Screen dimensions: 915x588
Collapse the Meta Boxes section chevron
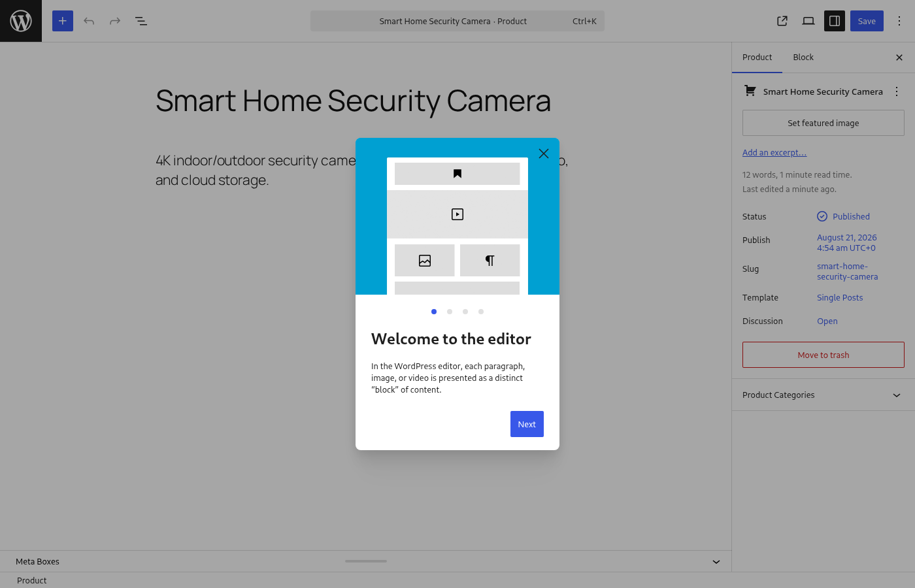[716, 562]
